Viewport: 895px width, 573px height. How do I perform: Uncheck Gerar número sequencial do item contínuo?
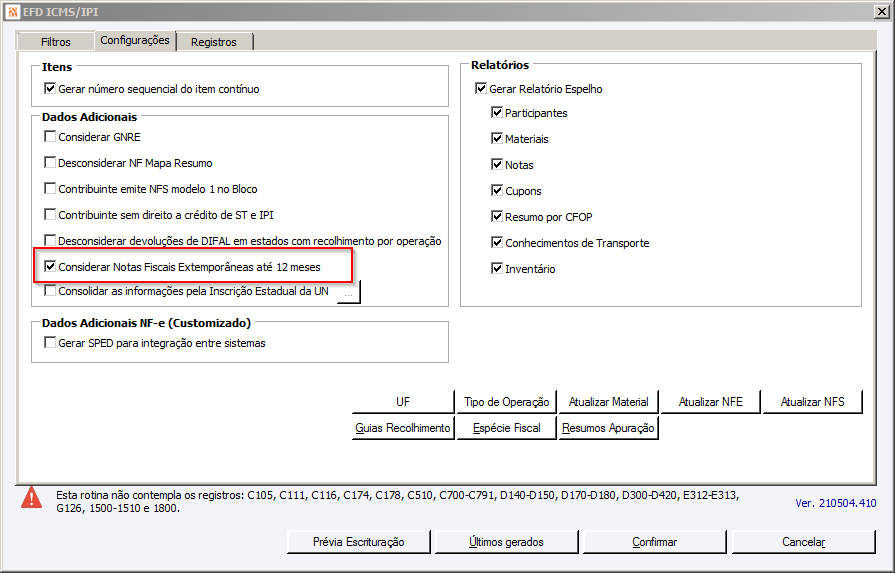point(50,89)
